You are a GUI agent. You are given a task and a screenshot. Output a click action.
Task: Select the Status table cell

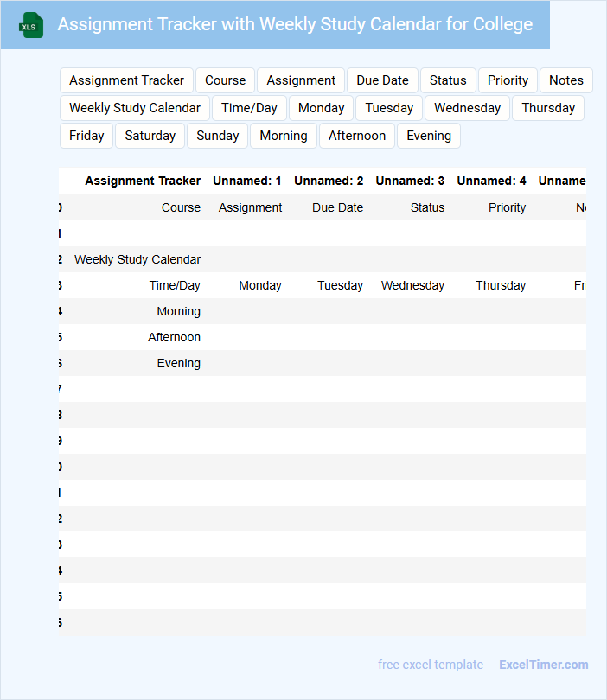click(x=427, y=207)
